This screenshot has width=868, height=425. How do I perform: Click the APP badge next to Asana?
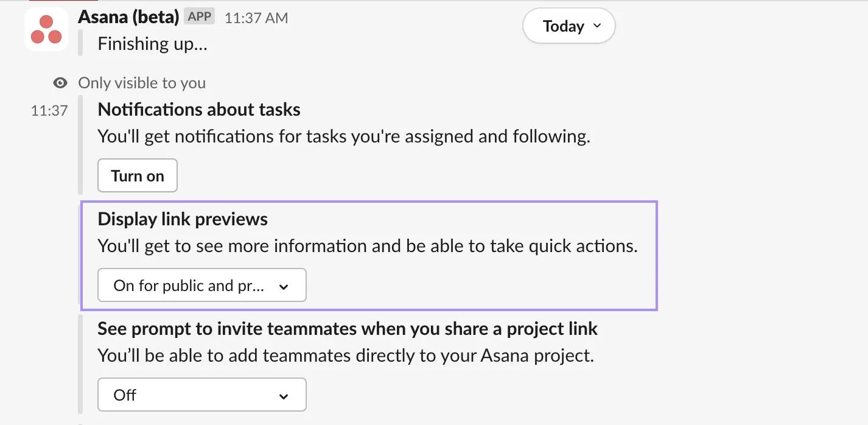tap(199, 16)
